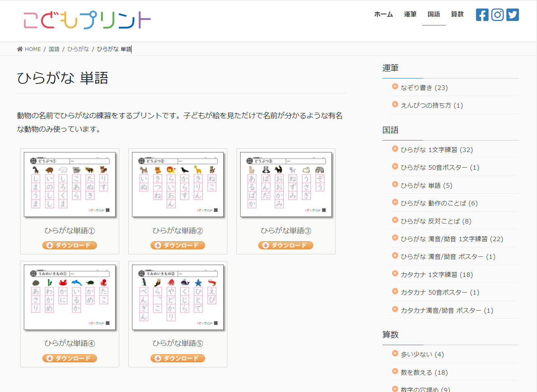Go to ホーム in the top navigation
Viewport: 537px width, 392px height.
tap(384, 14)
